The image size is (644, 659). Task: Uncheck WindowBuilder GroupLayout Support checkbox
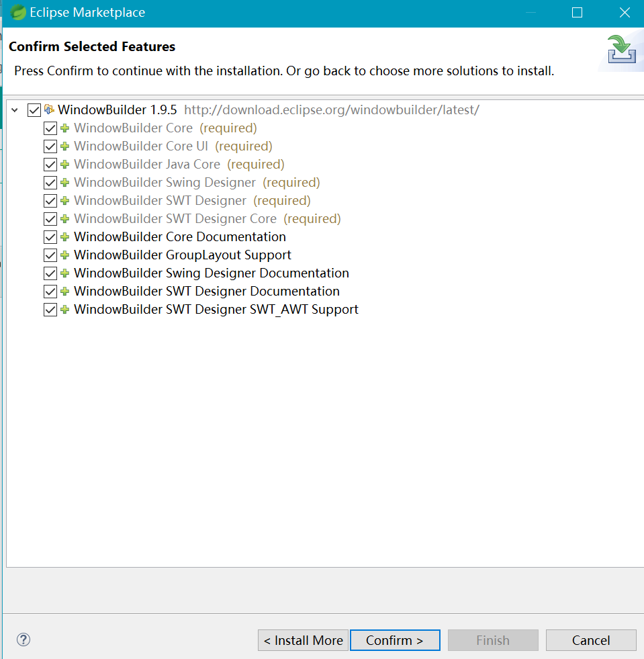(50, 255)
